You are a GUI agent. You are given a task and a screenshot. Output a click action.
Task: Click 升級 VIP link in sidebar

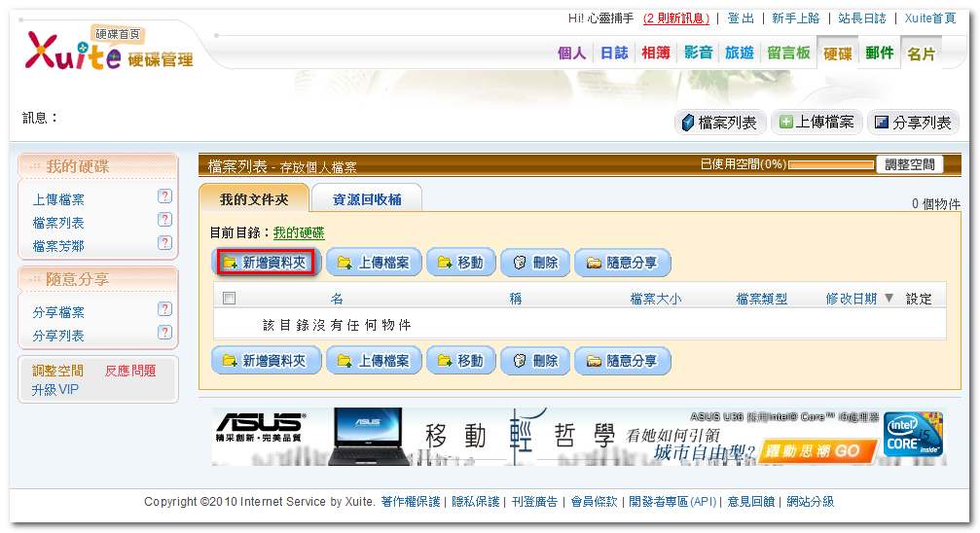coord(55,390)
